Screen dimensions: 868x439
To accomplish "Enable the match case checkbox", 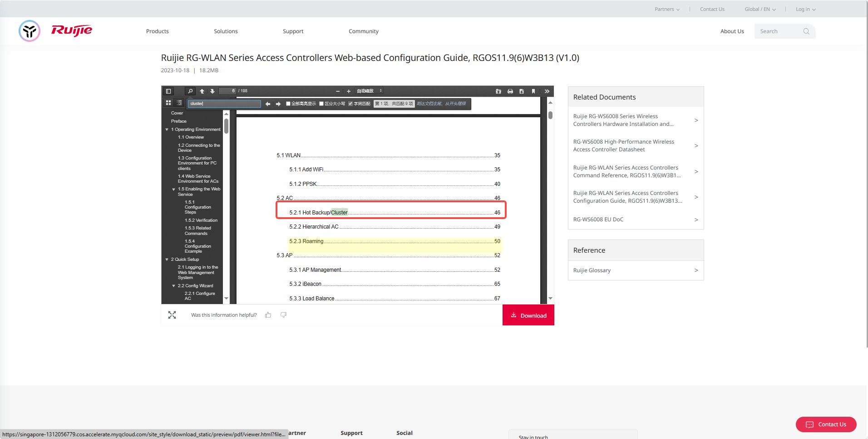I will tap(321, 104).
